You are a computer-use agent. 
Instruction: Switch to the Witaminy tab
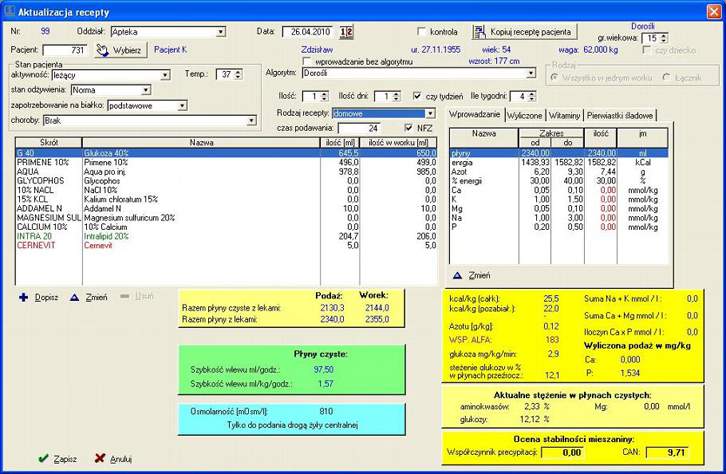[565, 116]
